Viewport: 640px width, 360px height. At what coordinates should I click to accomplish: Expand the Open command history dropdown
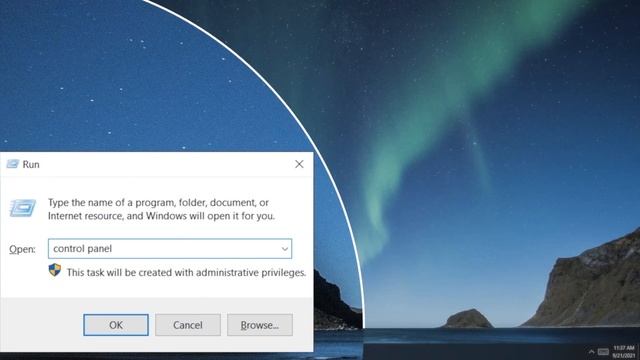(284, 249)
